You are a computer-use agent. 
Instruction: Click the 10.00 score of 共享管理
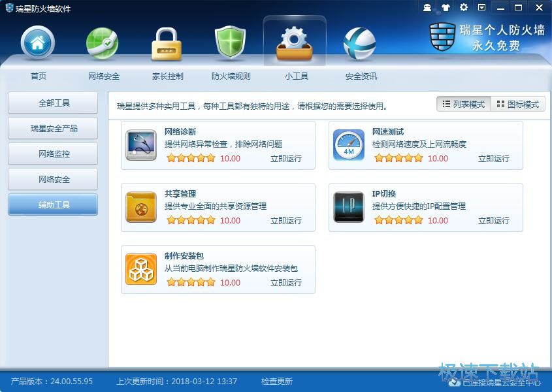[230, 220]
